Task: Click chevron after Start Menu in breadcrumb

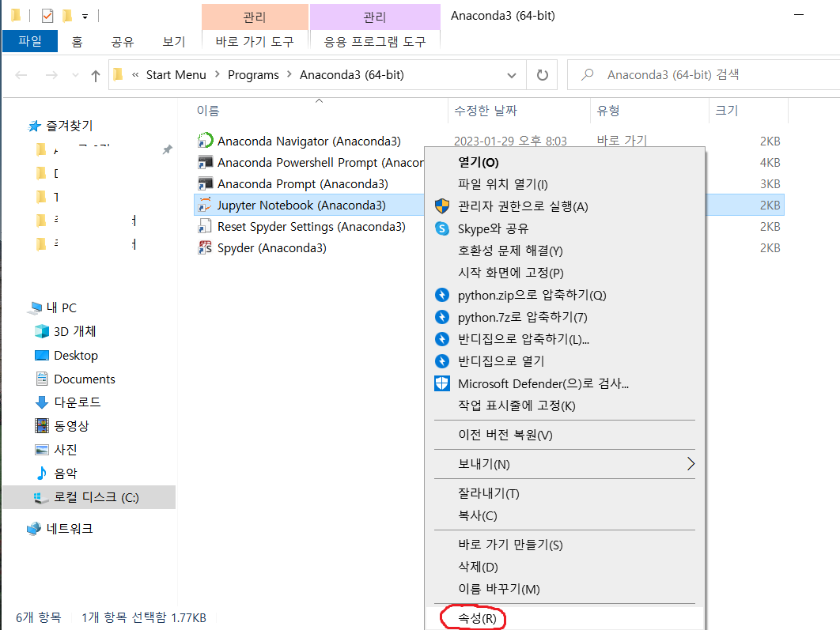Action: click(x=217, y=74)
